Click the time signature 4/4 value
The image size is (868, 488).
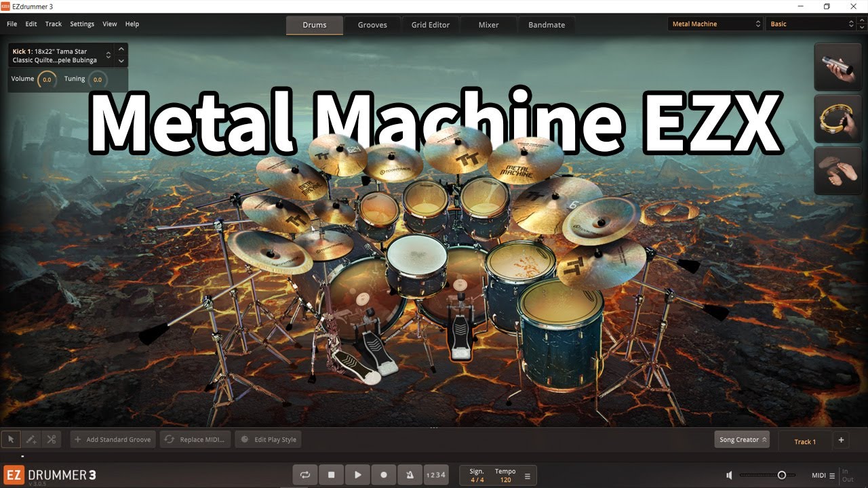point(477,480)
